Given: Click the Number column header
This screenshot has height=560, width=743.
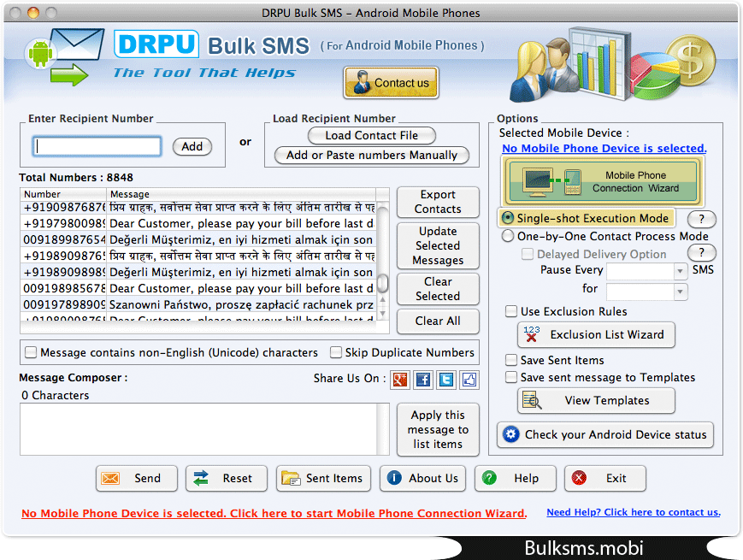Looking at the screenshot, I should pos(63,194).
